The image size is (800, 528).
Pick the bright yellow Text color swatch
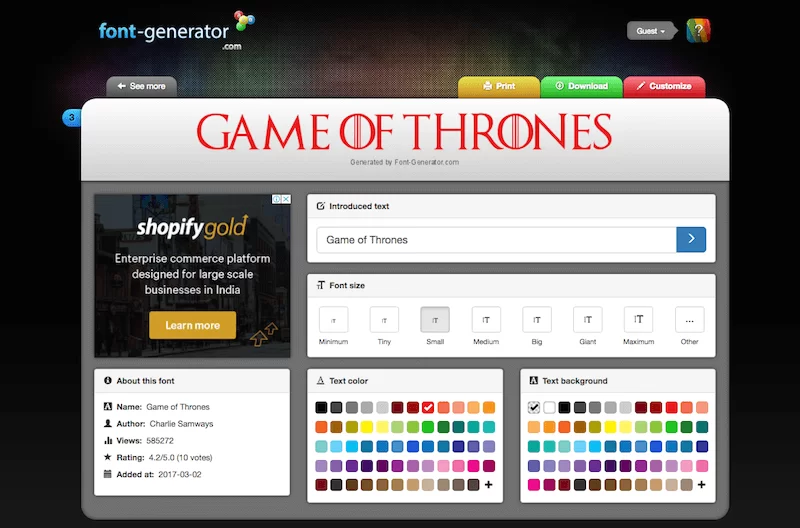coord(367,426)
